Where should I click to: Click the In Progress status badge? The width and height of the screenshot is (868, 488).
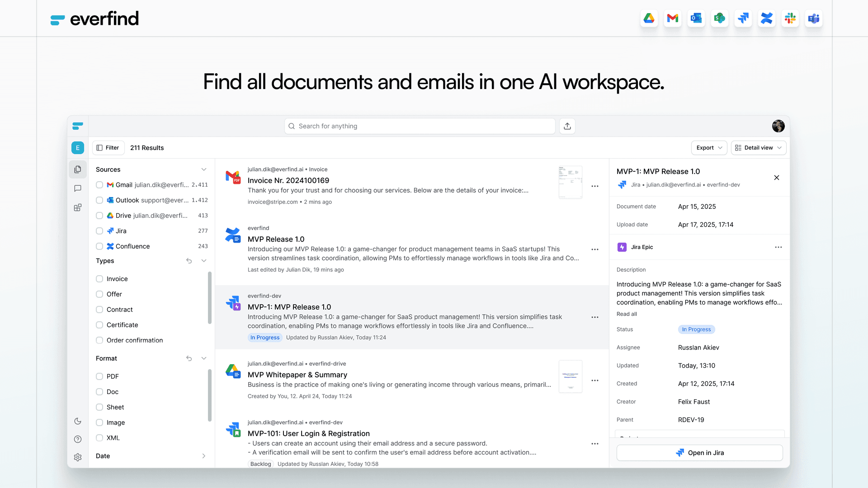696,329
